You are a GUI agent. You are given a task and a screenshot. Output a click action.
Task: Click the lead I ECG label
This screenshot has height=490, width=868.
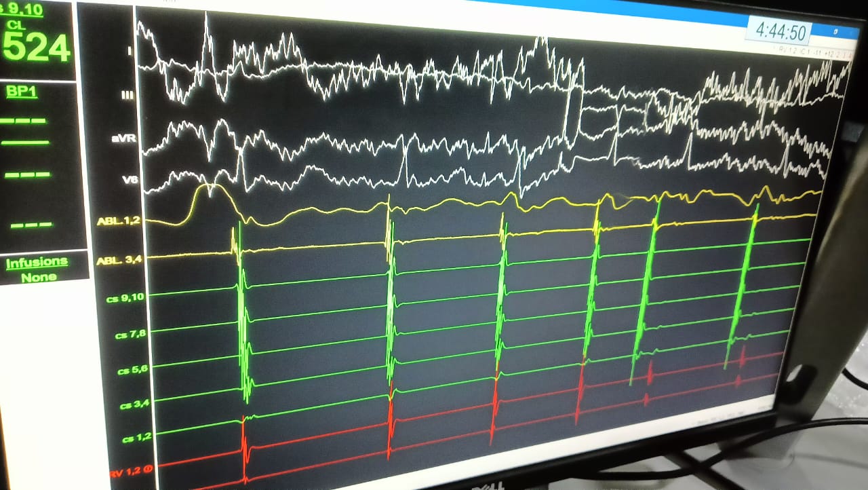[x=129, y=50]
